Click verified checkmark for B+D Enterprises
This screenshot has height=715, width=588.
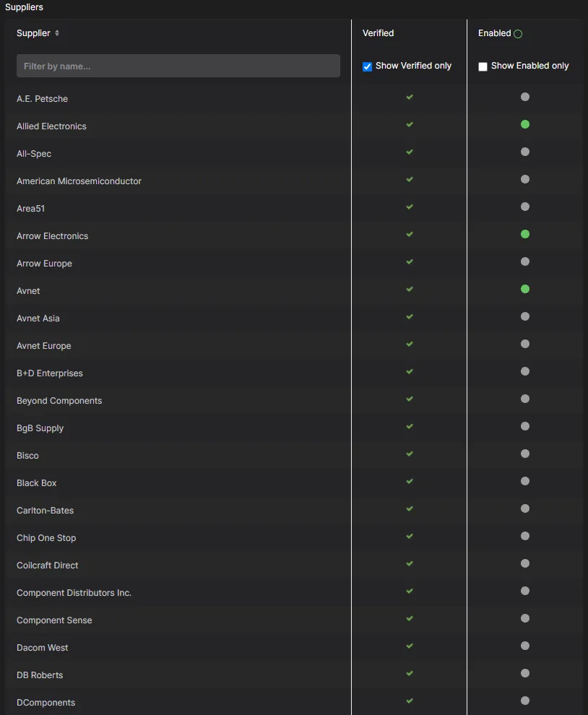[410, 372]
